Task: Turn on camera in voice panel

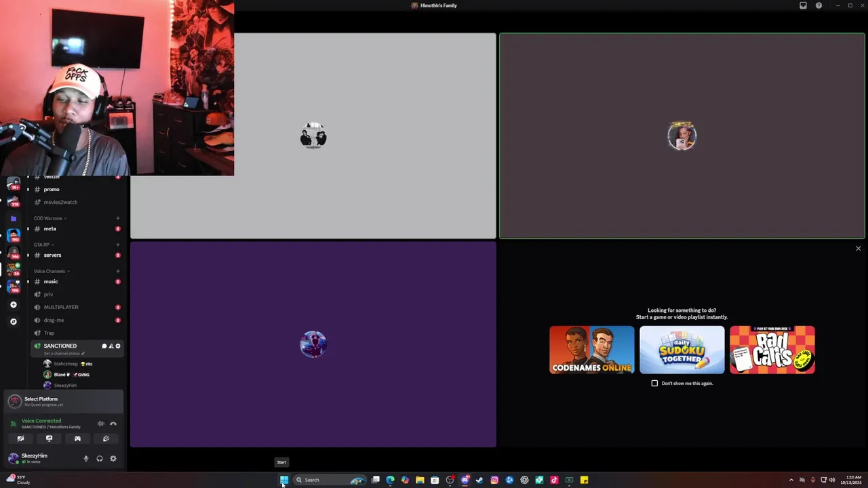Action: click(x=20, y=439)
